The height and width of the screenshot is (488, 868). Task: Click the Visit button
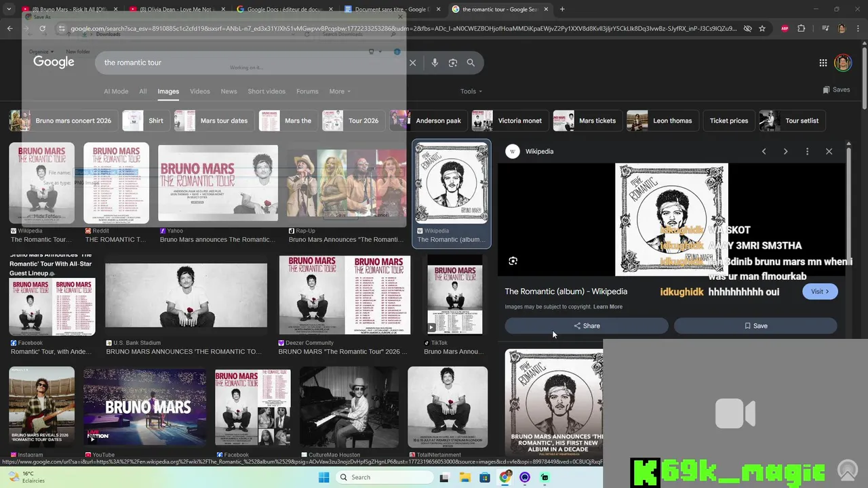[x=820, y=291]
